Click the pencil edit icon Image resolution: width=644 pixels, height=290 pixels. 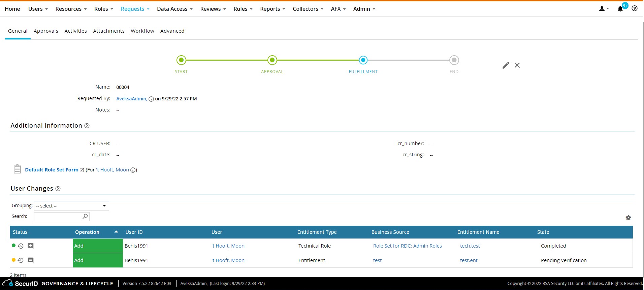pos(506,65)
